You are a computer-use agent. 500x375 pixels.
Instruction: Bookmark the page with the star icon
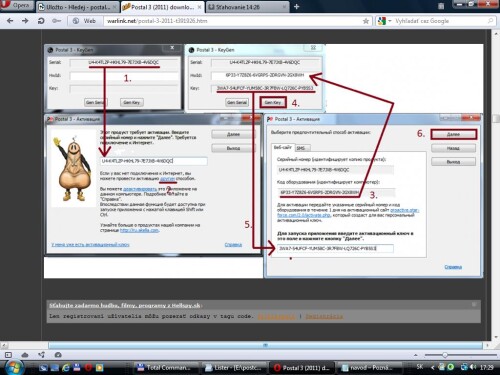[366, 21]
